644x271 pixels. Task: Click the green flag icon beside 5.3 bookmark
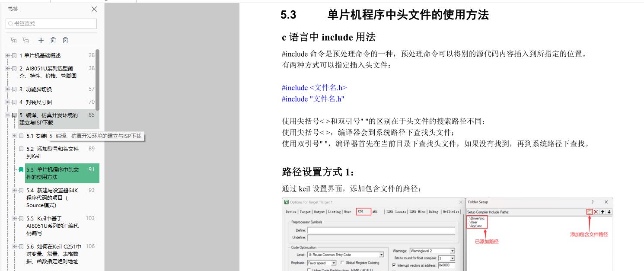click(x=21, y=169)
